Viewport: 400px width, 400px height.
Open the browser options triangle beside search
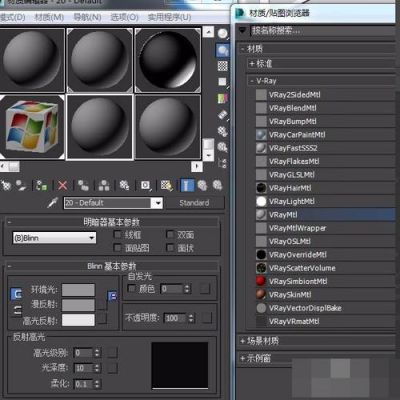point(243,31)
